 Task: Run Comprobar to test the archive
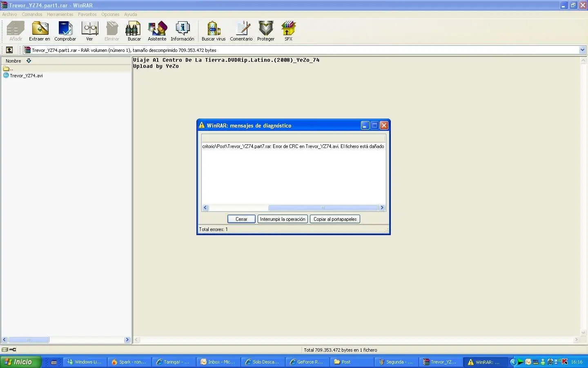pyautogui.click(x=65, y=31)
